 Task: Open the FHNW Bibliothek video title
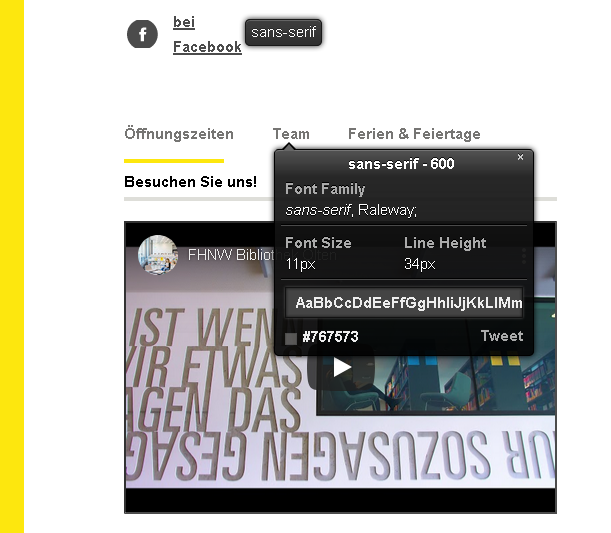tap(262, 255)
